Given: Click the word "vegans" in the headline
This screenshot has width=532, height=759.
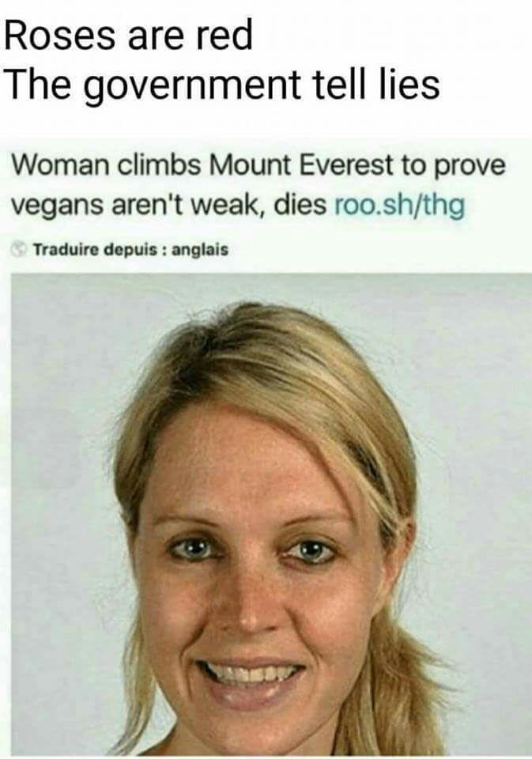Looking at the screenshot, I should [57, 206].
